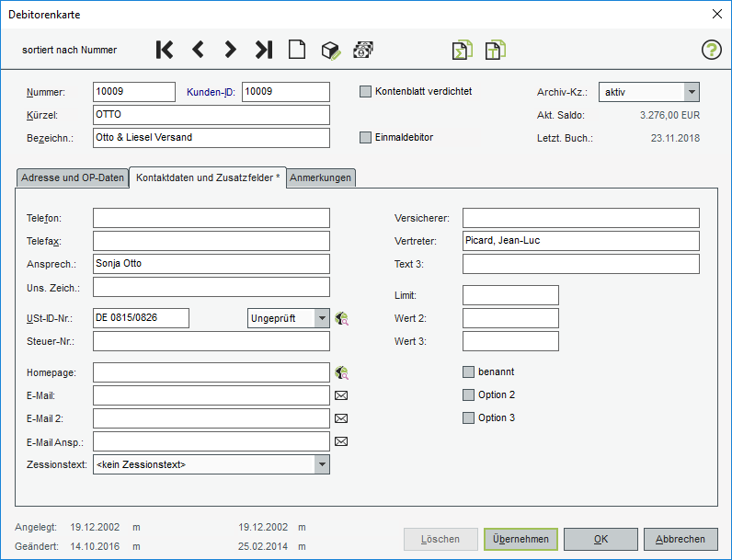This screenshot has width=732, height=560.
Task: Confirm with the OK button
Action: tap(600, 539)
